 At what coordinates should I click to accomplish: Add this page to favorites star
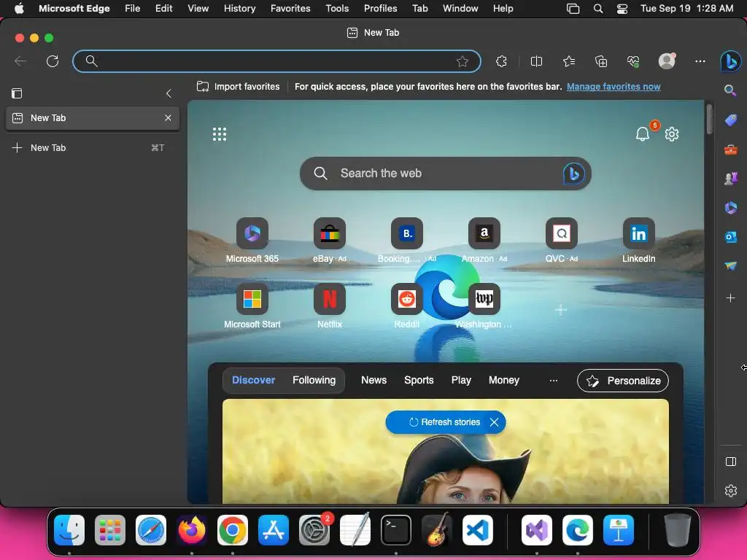(462, 61)
